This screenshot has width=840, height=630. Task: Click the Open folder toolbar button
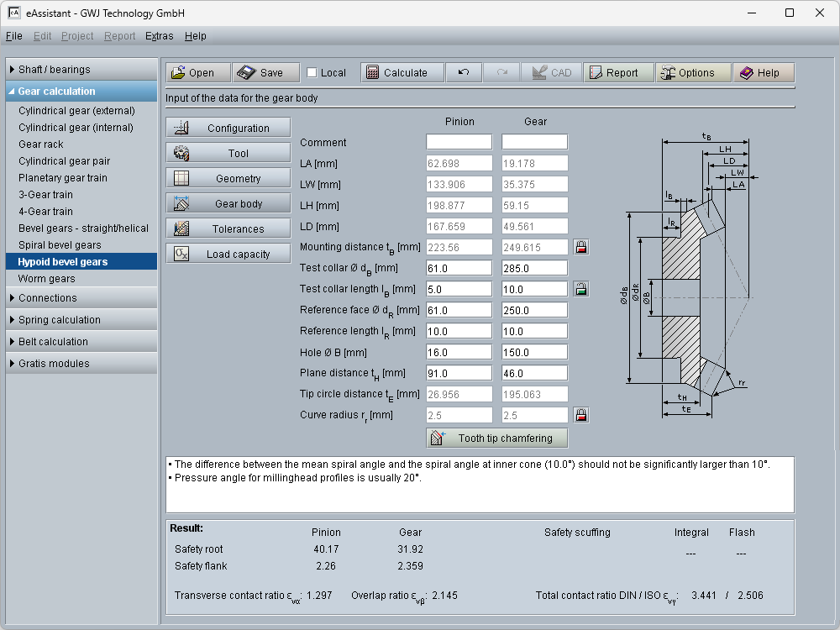pyautogui.click(x=192, y=73)
